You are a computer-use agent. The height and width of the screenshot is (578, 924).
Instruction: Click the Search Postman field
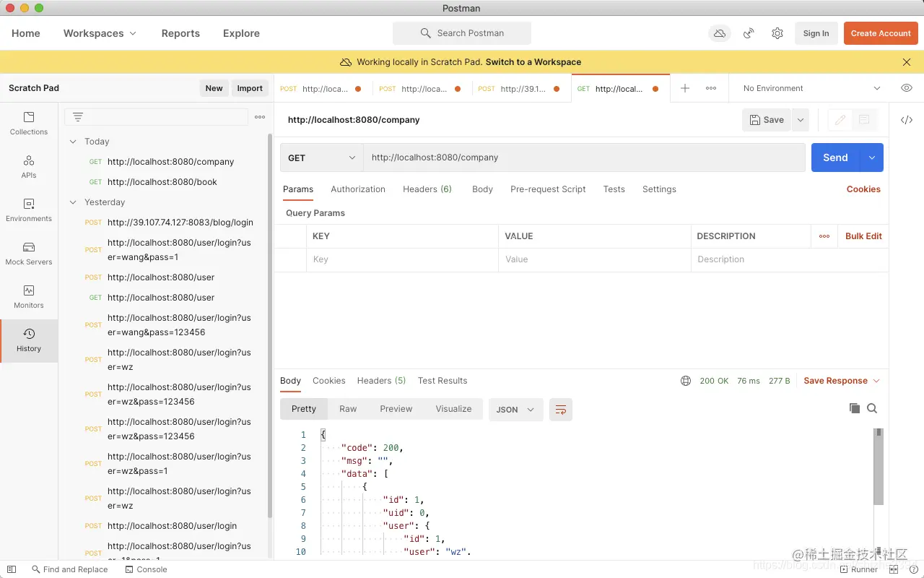[462, 33]
